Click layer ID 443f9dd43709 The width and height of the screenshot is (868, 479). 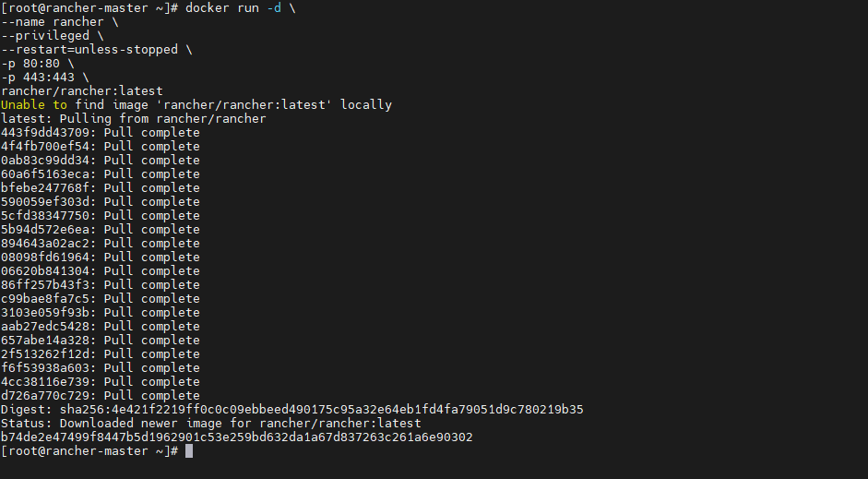pos(48,133)
